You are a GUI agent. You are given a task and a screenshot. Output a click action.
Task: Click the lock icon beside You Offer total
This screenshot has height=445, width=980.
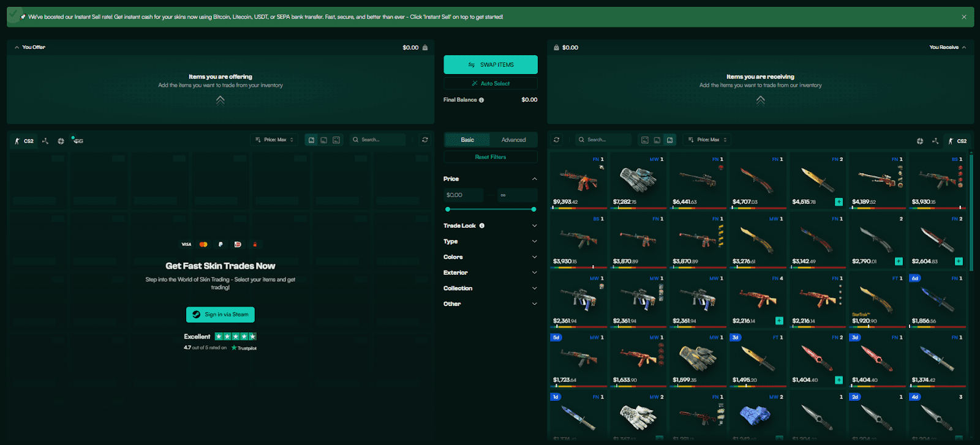pos(425,47)
